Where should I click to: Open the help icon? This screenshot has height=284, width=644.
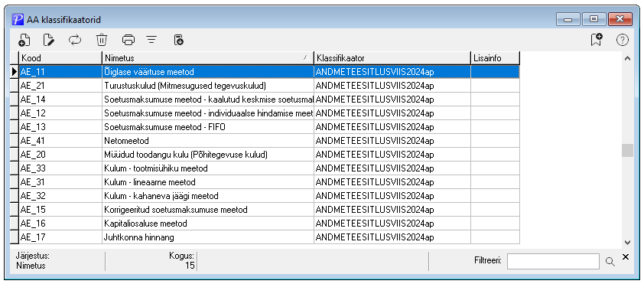click(623, 40)
